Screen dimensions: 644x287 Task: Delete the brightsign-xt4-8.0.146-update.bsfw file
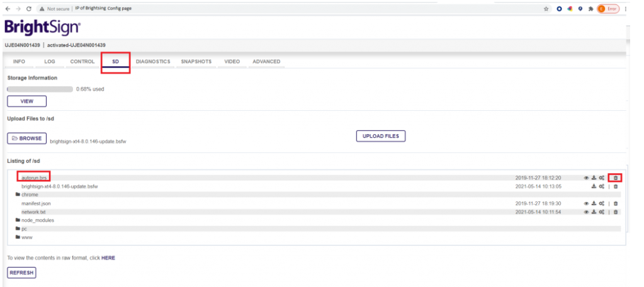[615, 186]
